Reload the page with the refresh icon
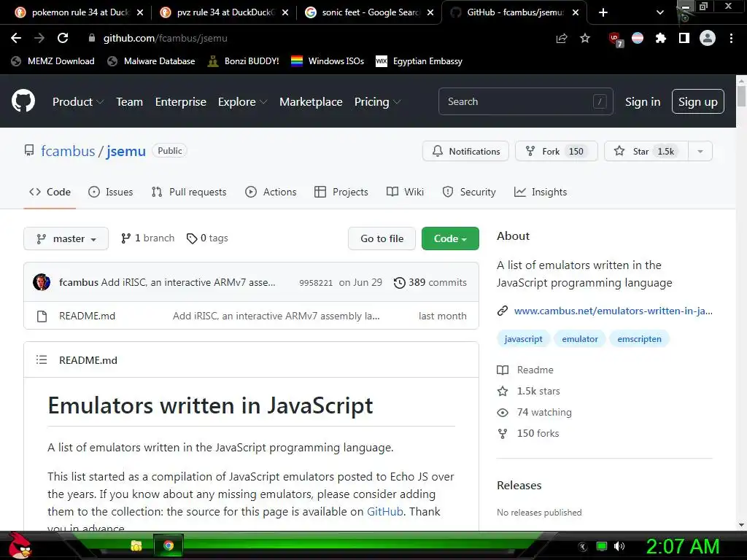747x560 pixels. point(63,38)
